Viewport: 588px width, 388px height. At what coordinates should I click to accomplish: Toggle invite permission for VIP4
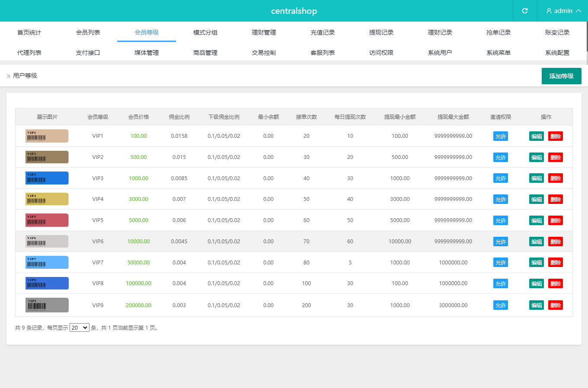point(501,199)
